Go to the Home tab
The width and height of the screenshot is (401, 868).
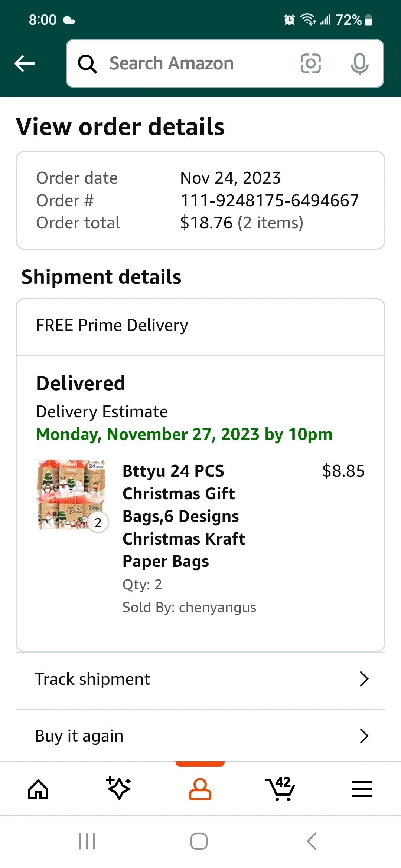[38, 789]
